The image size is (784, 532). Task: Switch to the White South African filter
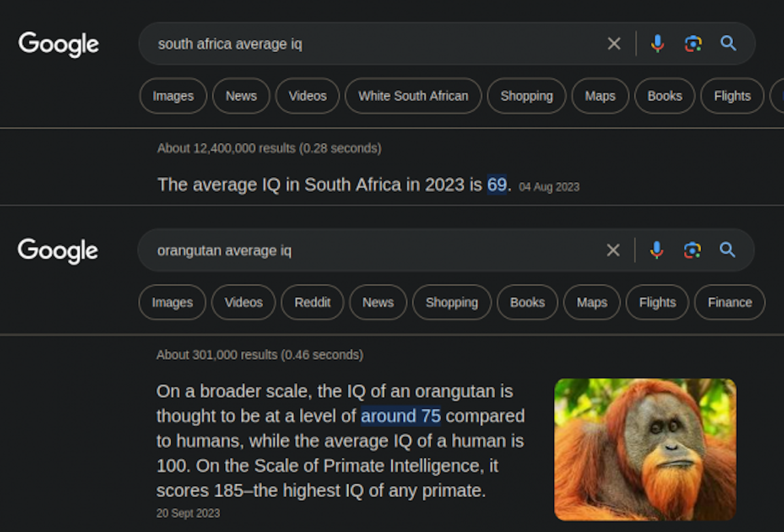(413, 96)
